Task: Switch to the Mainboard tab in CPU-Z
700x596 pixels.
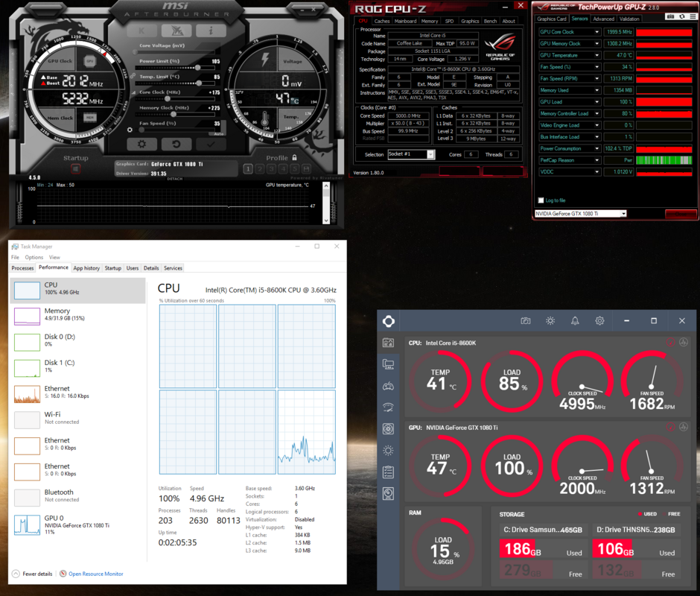Action: tap(405, 21)
